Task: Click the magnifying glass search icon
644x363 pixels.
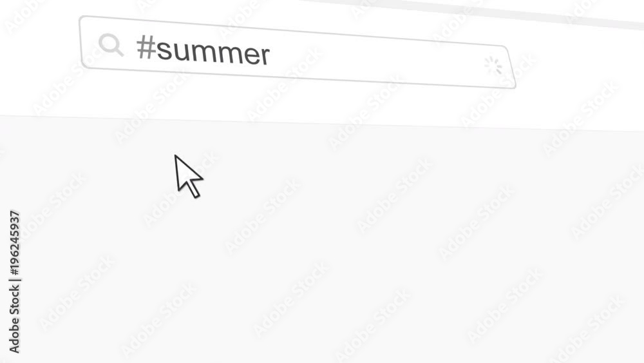Action: (111, 44)
